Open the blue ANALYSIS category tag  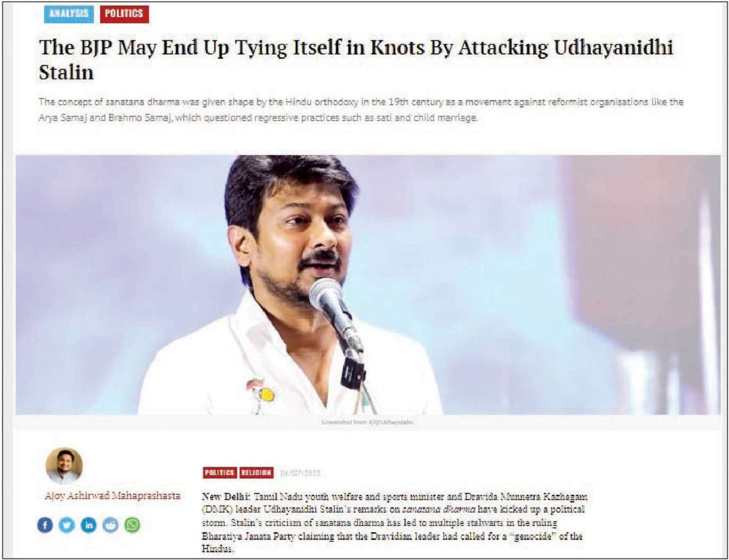[x=69, y=13]
